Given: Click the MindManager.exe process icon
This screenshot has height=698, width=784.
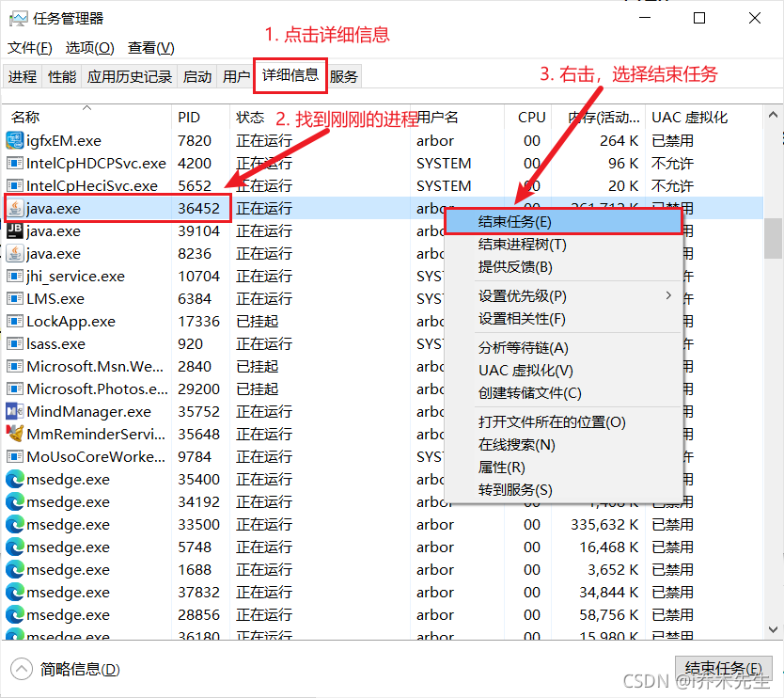Looking at the screenshot, I should (x=15, y=412).
